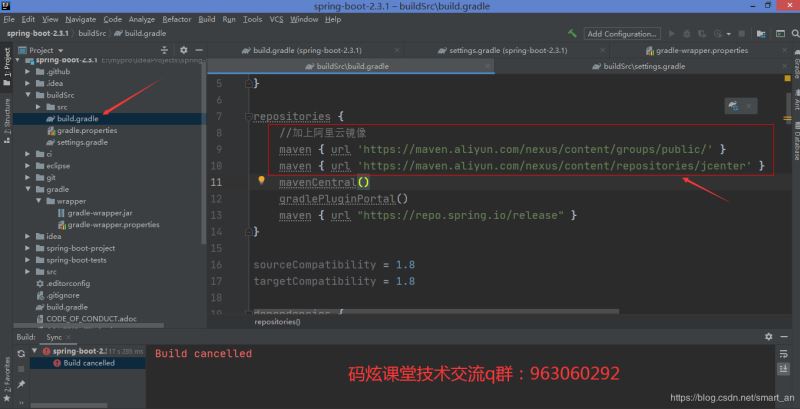
Task: Click Add Configuration... button
Action: point(622,34)
